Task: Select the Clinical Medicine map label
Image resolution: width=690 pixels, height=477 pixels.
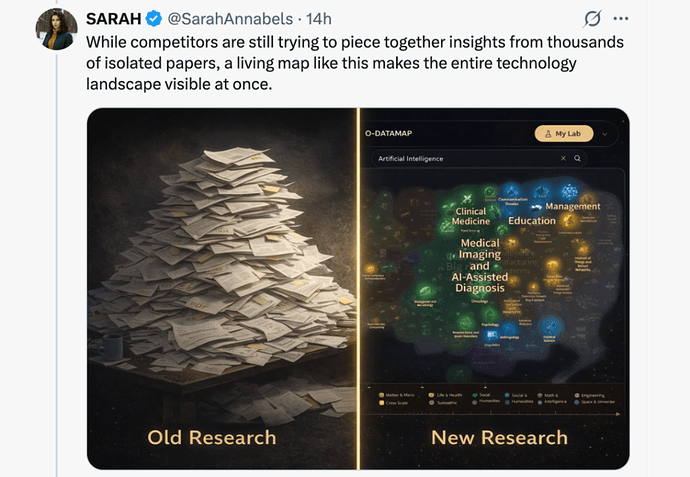Action: (x=470, y=217)
